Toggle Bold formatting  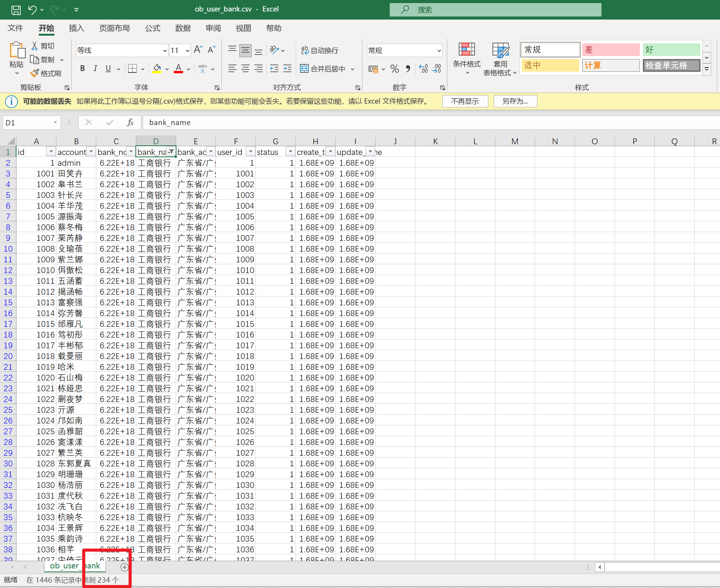pyautogui.click(x=82, y=69)
